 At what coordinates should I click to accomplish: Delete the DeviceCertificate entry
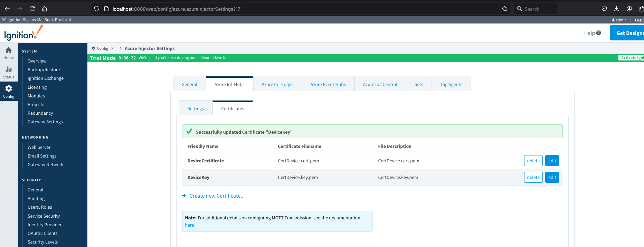[x=533, y=161]
